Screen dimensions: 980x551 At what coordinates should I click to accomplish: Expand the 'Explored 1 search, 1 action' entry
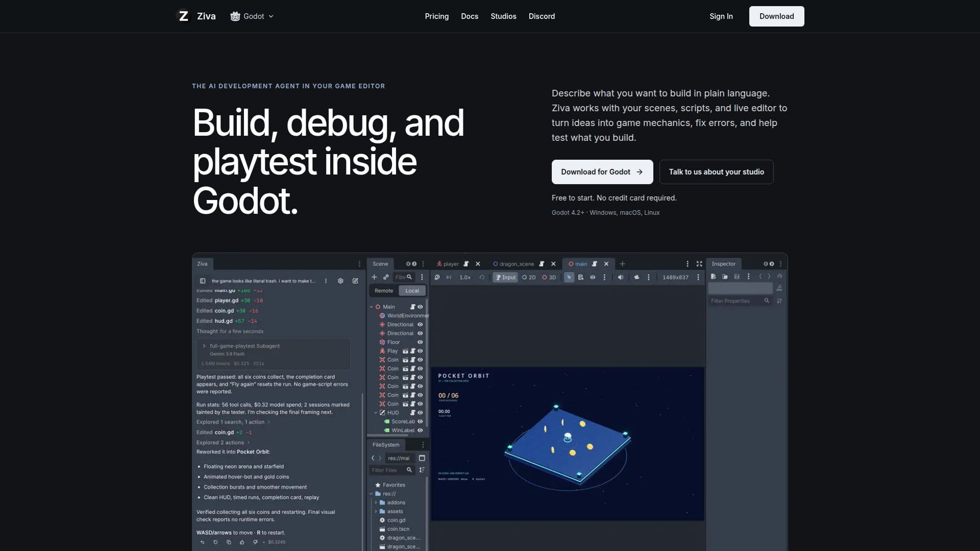[233, 422]
